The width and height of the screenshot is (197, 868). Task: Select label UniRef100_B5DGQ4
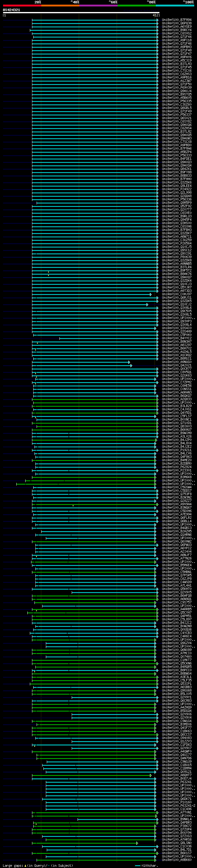tap(177, 711)
